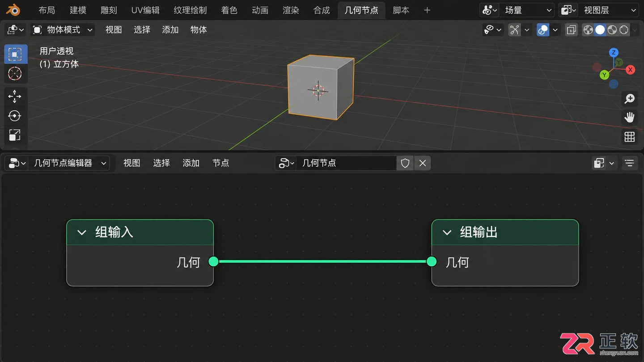Image resolution: width=644 pixels, height=362 pixels.
Task: Select the Scale tool
Action: pyautogui.click(x=15, y=135)
